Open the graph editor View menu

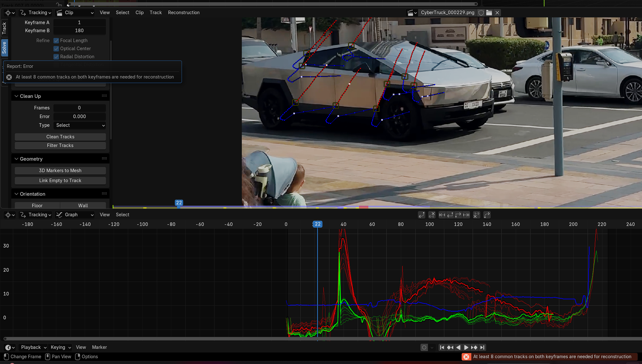coord(105,215)
